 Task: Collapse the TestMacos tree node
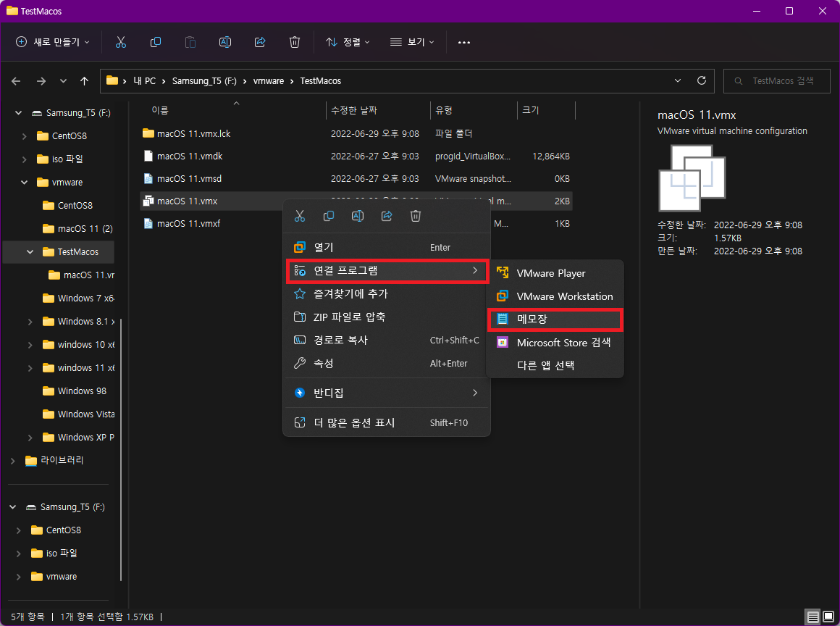30,252
